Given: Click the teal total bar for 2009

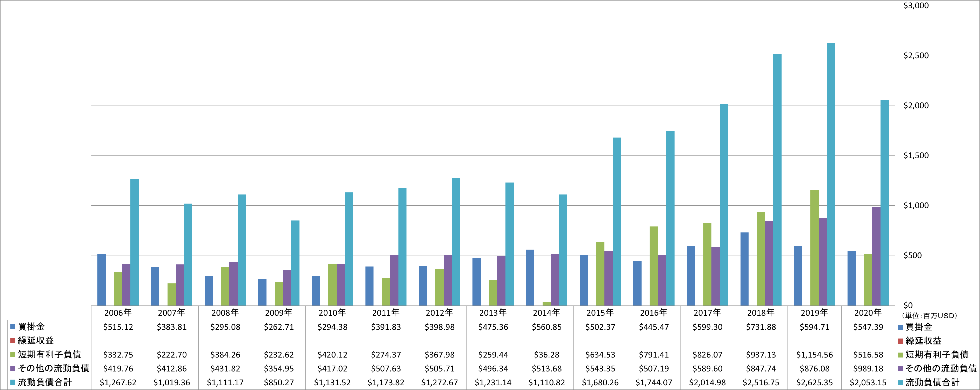Looking at the screenshot, I should [x=295, y=263].
